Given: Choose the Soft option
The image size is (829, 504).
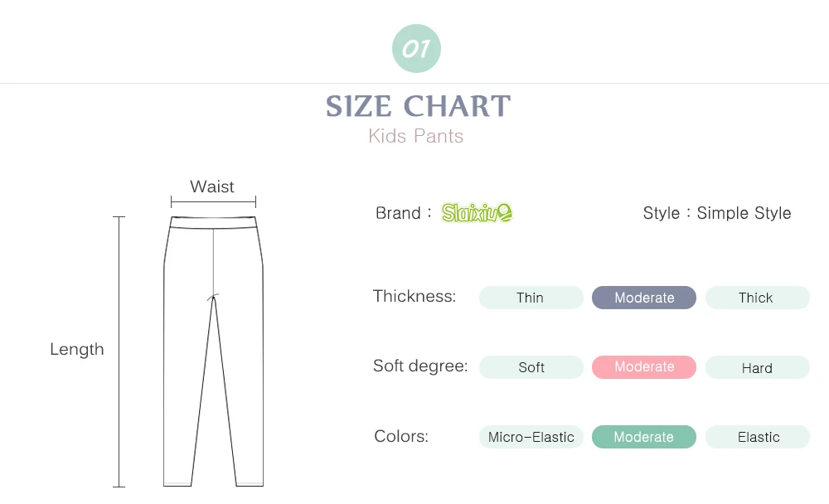Looking at the screenshot, I should pos(531,367).
